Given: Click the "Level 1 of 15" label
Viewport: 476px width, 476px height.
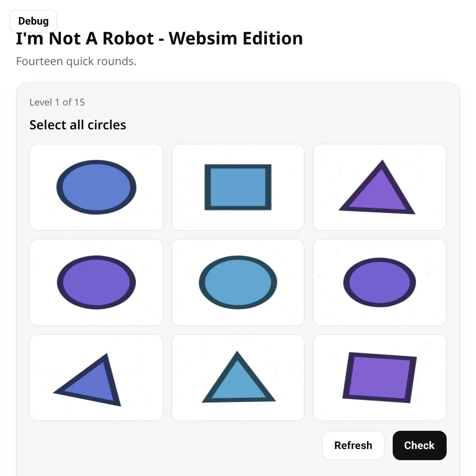Looking at the screenshot, I should 57,102.
